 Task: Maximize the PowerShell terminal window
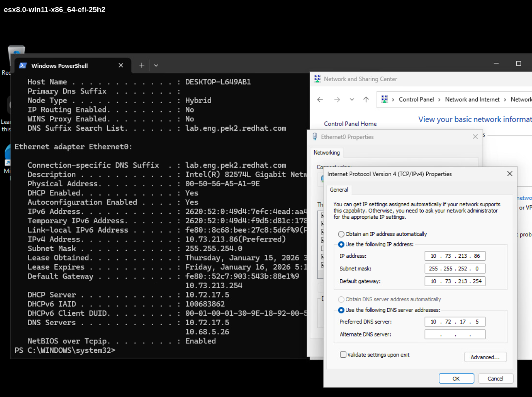[x=518, y=64]
